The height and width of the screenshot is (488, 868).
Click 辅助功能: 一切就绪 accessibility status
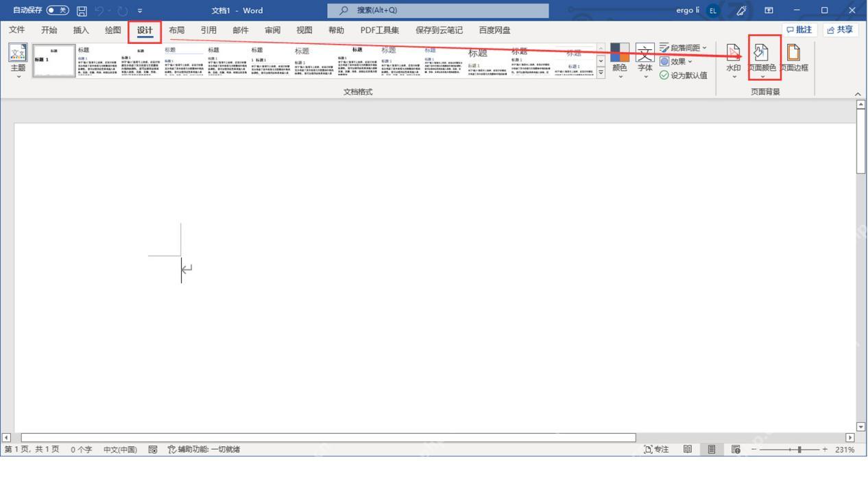204,450
